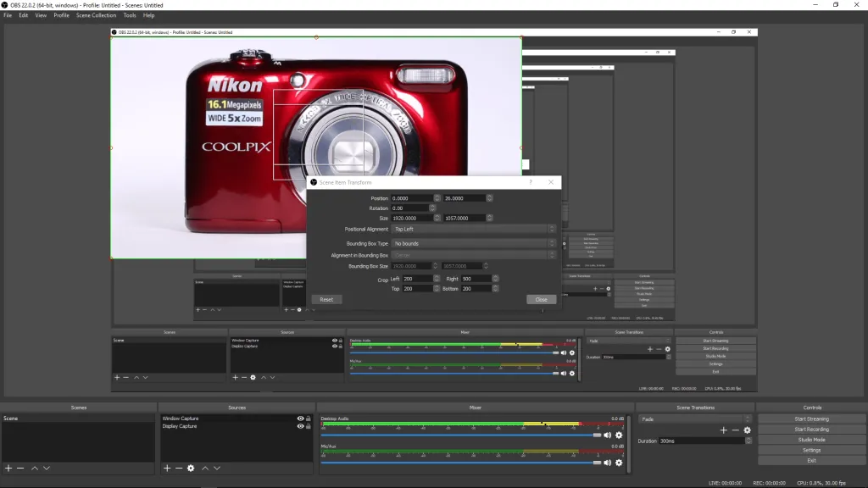
Task: Add a scene transition with the plus icon
Action: click(723, 430)
